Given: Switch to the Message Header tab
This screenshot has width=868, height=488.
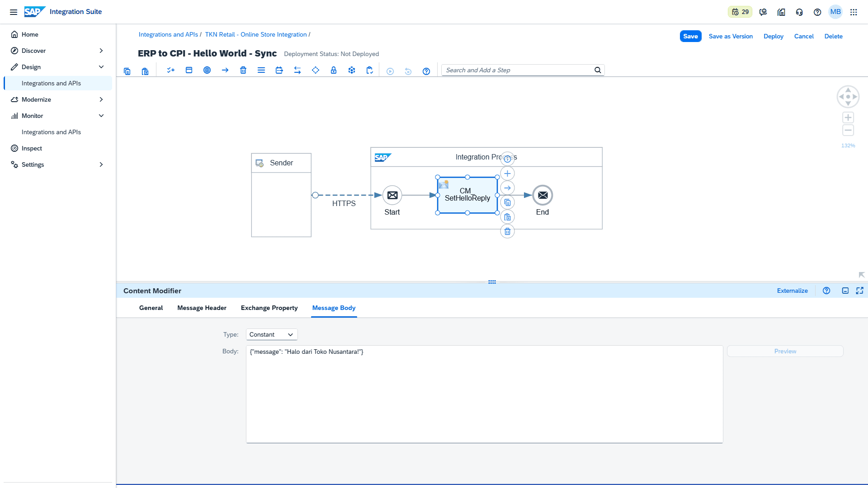Looking at the screenshot, I should (x=202, y=308).
